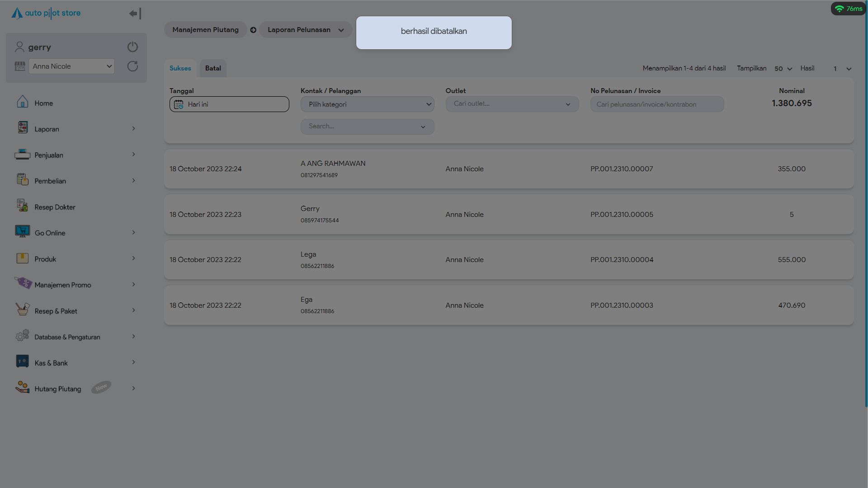
Task: Click the Kas & Bank safe icon
Action: click(22, 361)
